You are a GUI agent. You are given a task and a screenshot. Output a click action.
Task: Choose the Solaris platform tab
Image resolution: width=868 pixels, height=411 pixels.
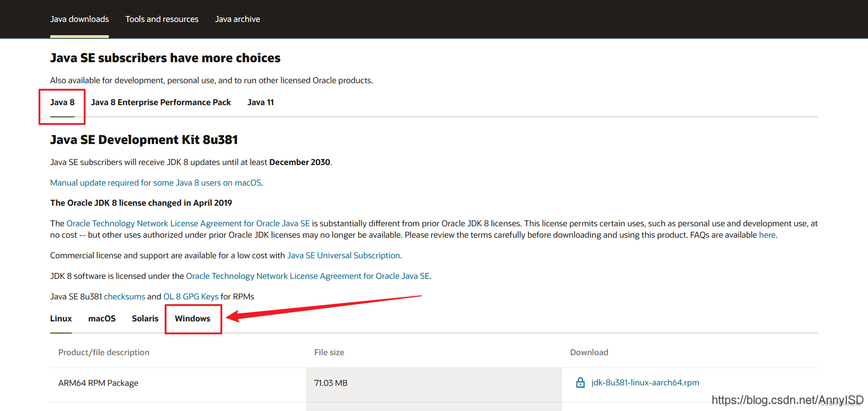(145, 319)
